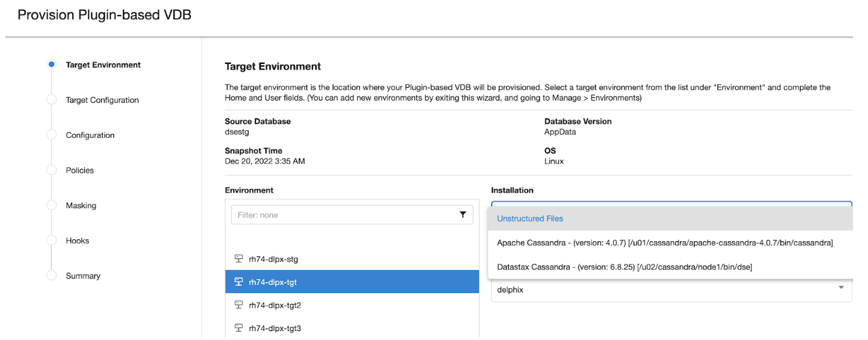Click the server icon beside rh74-dlpx-tgt
The image size is (868, 340).
238,282
